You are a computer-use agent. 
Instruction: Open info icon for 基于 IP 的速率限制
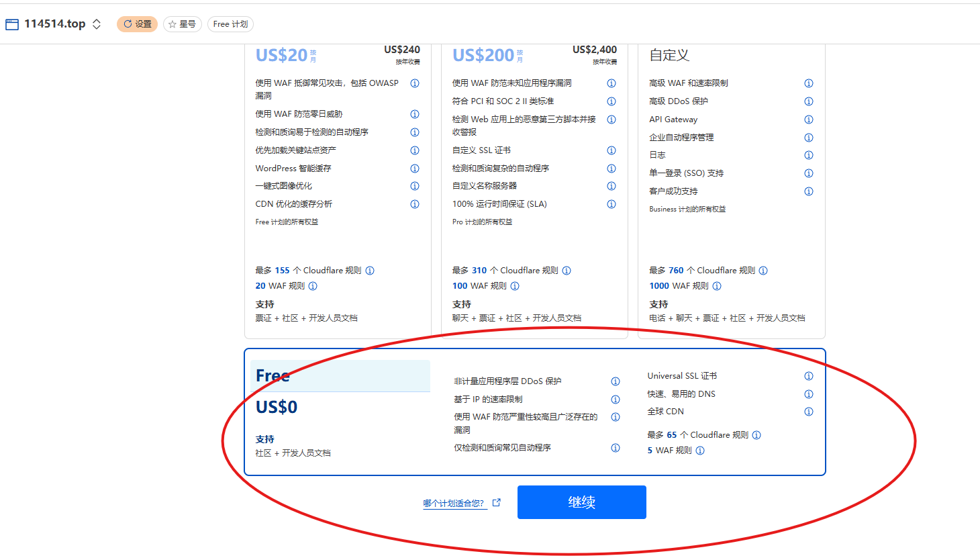click(616, 400)
